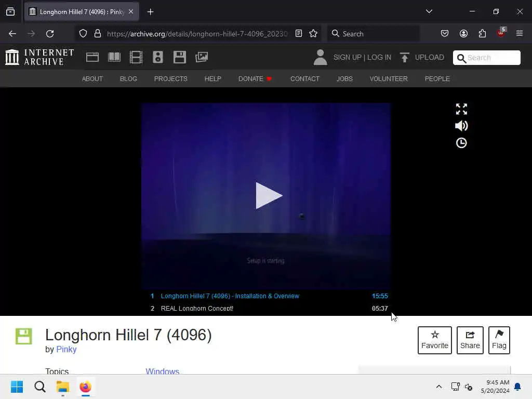532x399 pixels.
Task: Open the Video film-strip icon
Action: tap(136, 57)
